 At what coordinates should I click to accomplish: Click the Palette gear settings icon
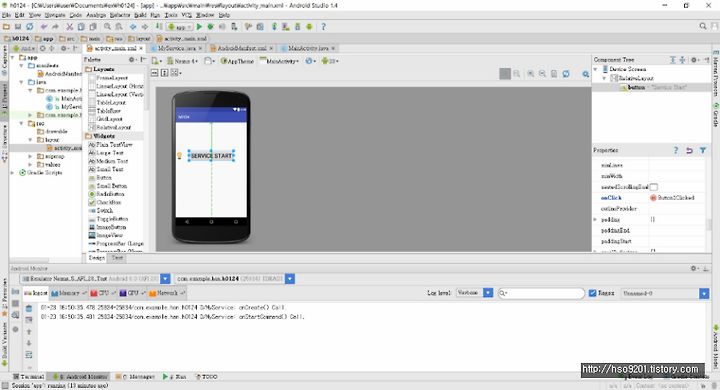(x=132, y=59)
